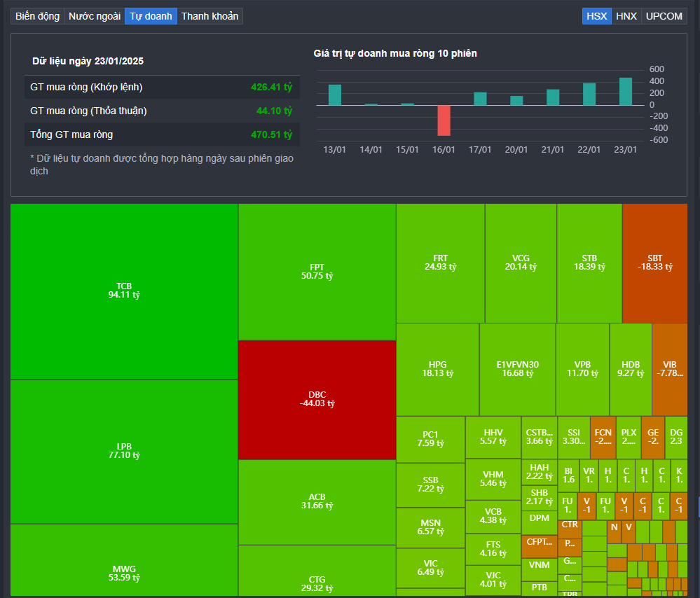Click the VPB 11.70 tỷ tile
This screenshot has width=700, height=598.
[x=582, y=370]
